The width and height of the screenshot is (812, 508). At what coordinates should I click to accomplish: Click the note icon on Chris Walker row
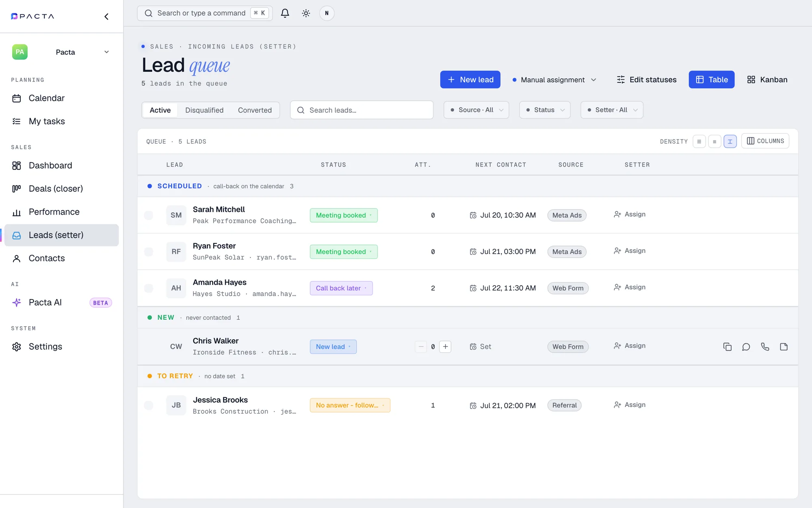pyautogui.click(x=784, y=347)
